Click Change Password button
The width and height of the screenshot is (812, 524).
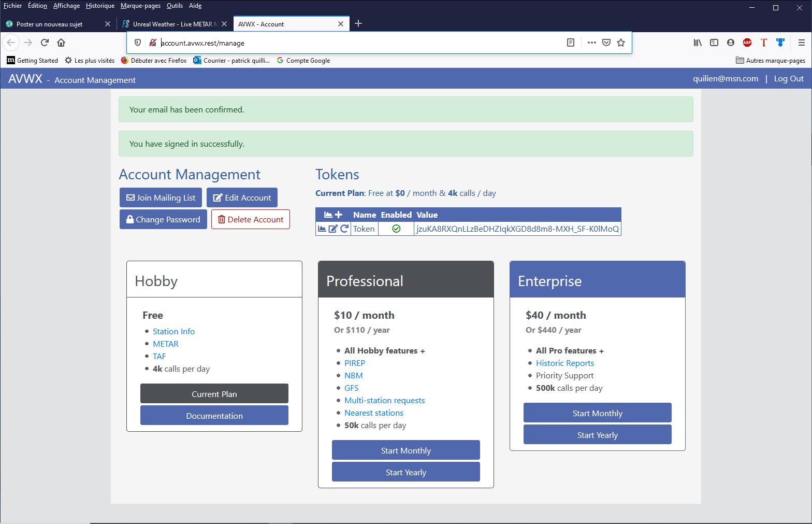pyautogui.click(x=163, y=219)
